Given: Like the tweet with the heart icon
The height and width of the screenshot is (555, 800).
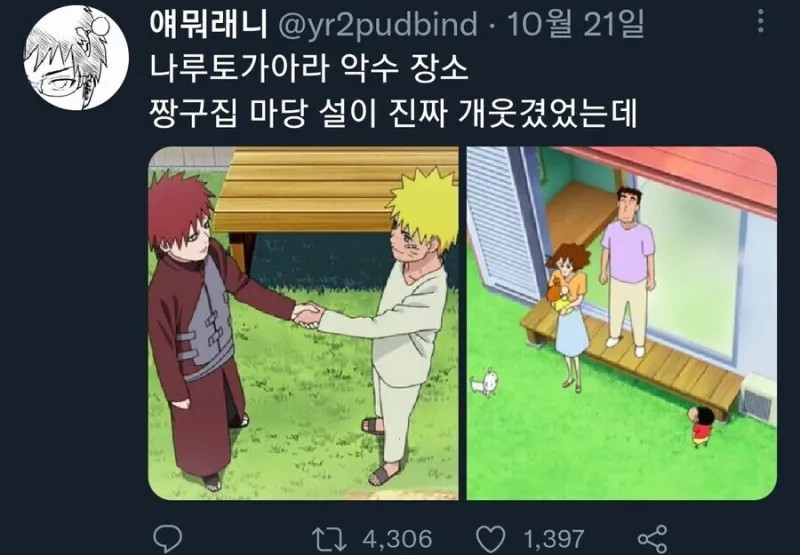Looking at the screenshot, I should pos(490,539).
